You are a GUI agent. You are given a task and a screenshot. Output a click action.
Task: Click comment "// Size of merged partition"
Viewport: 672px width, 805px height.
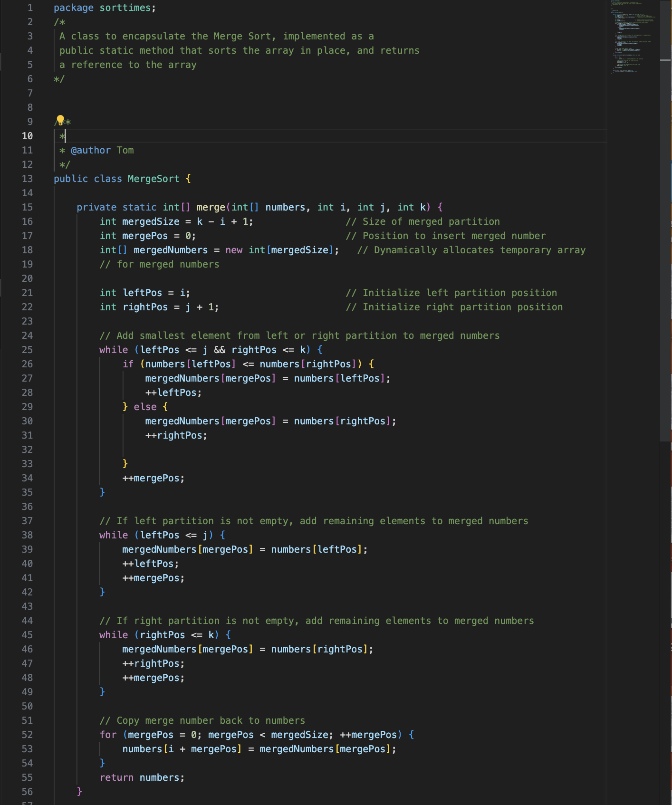point(423,221)
